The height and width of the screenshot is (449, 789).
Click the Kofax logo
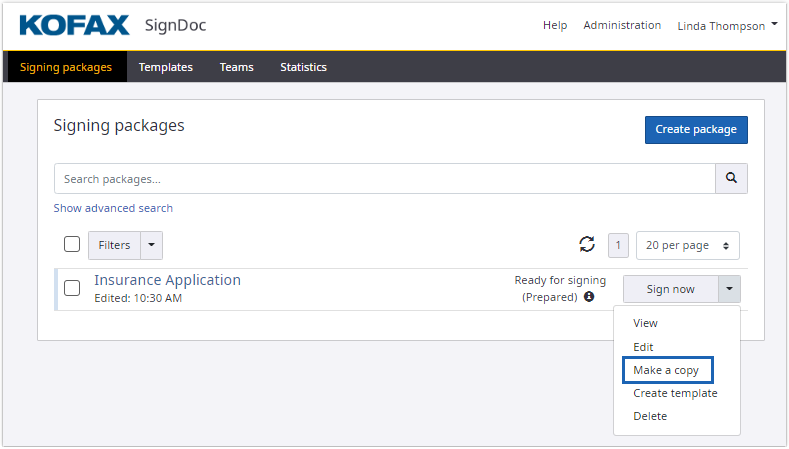[x=75, y=25]
